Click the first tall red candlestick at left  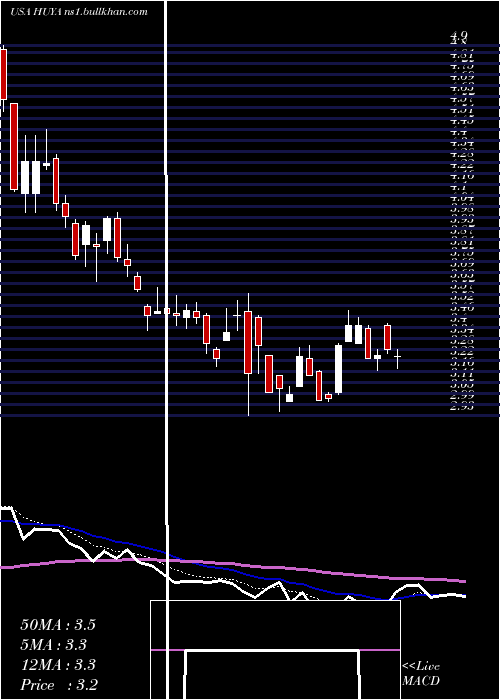click(4, 75)
